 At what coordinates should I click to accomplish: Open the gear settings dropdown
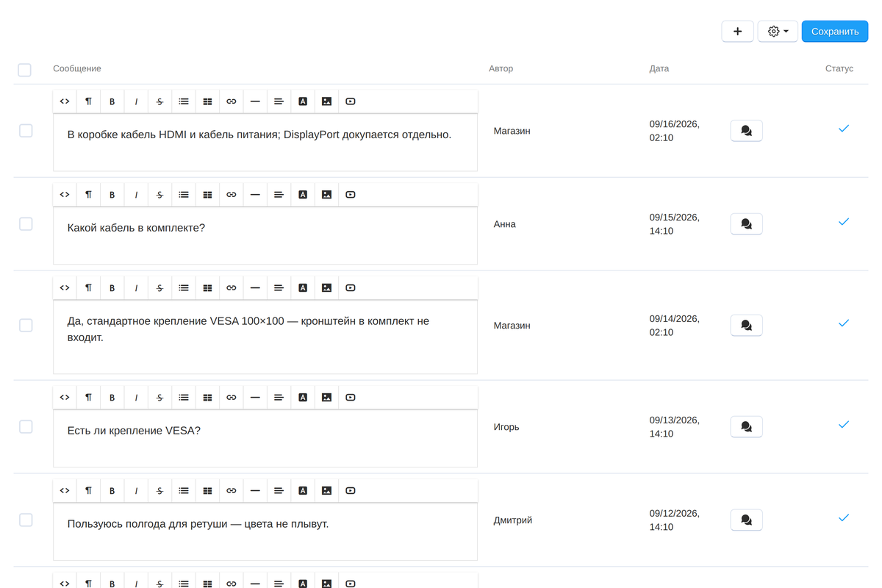(778, 32)
